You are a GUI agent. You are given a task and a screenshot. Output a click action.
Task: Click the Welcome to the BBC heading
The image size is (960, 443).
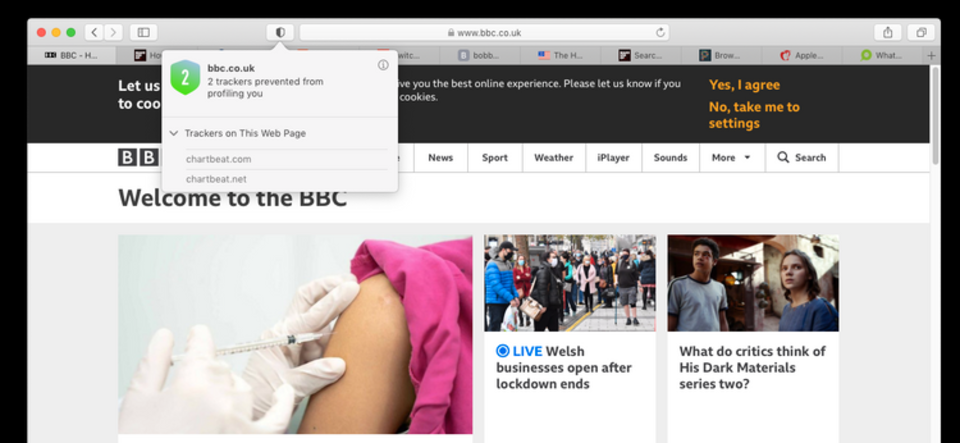[x=233, y=198]
